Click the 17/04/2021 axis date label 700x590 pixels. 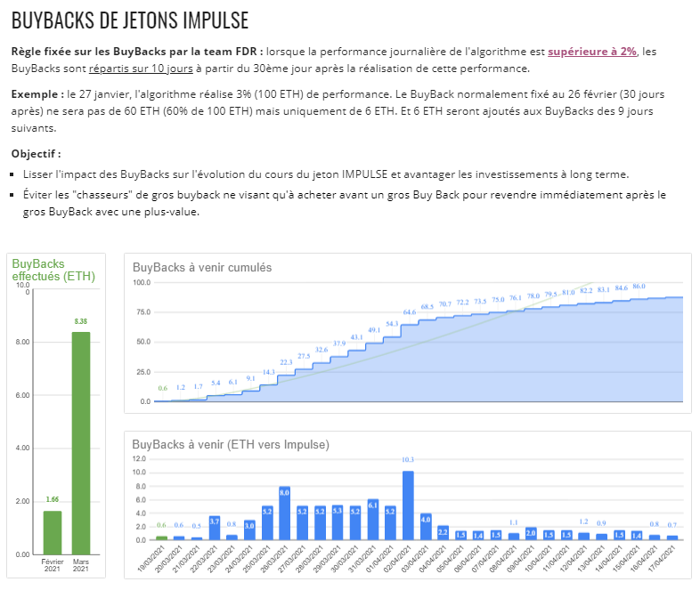[x=662, y=559]
